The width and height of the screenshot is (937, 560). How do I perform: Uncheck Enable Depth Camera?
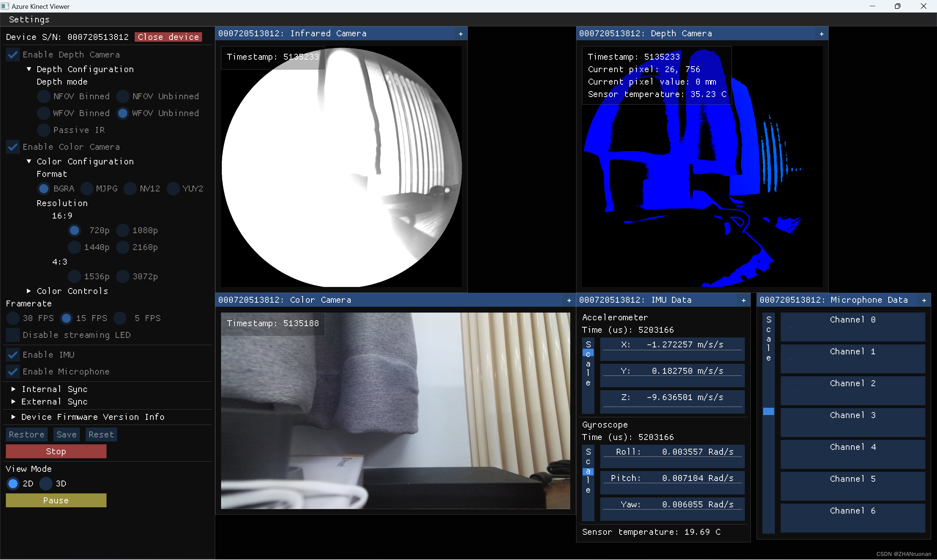[x=13, y=55]
